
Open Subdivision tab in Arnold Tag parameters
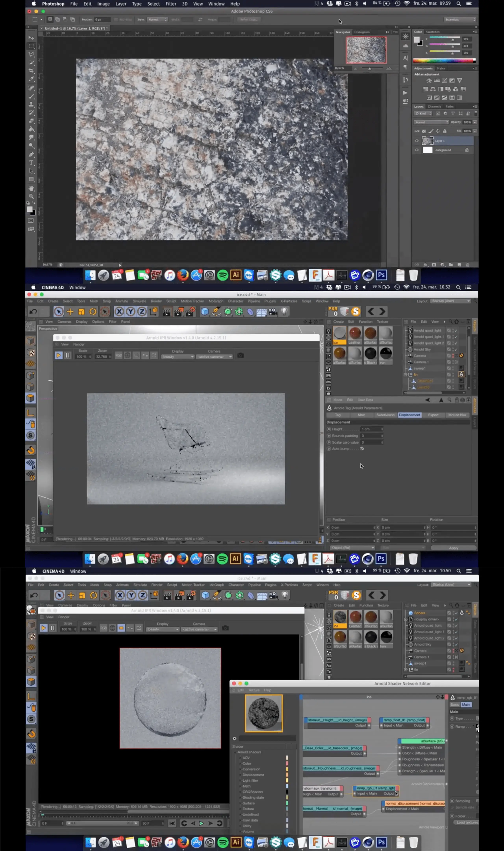point(385,415)
